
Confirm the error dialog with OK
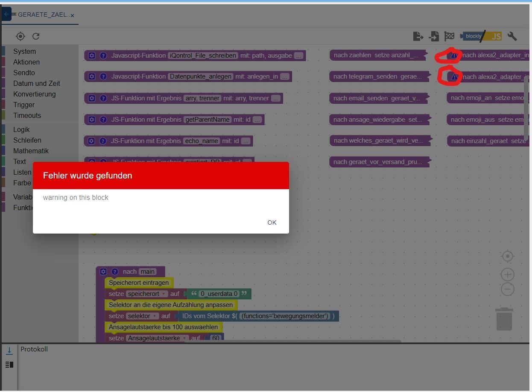point(272,222)
